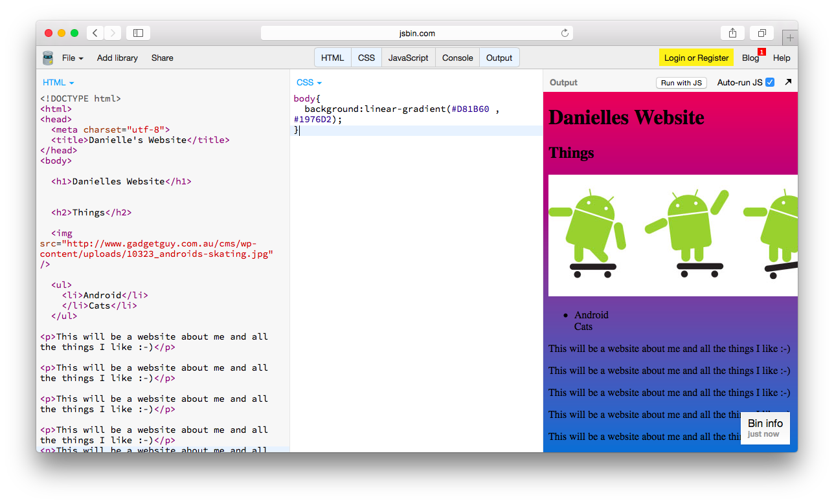Toggle the CSS panel tab
Image resolution: width=834 pixels, height=504 pixels.
(366, 58)
